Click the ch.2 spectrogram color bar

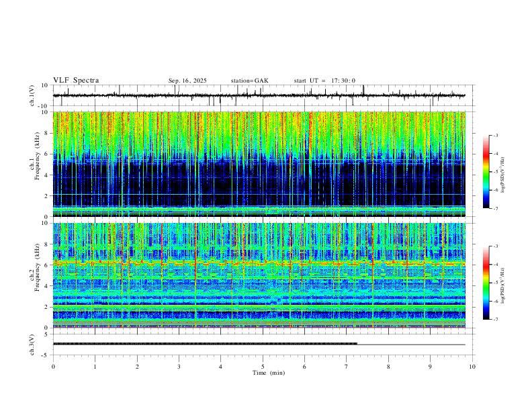click(x=486, y=283)
